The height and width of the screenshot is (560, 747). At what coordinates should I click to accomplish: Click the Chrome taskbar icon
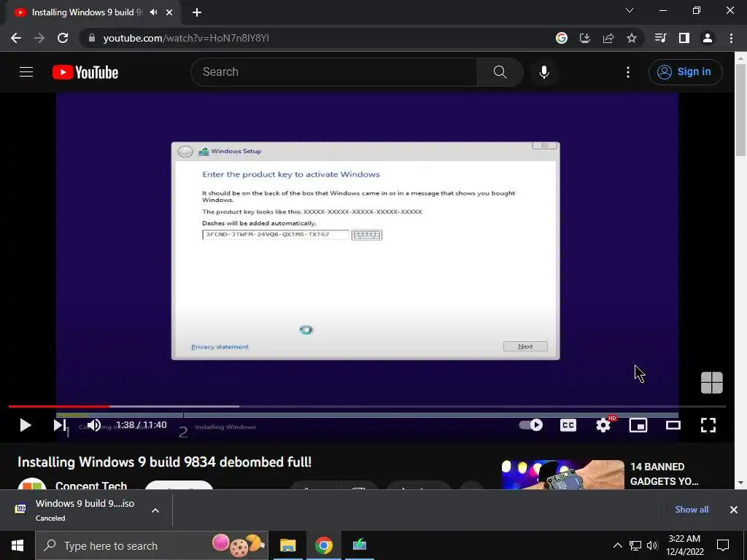point(323,545)
